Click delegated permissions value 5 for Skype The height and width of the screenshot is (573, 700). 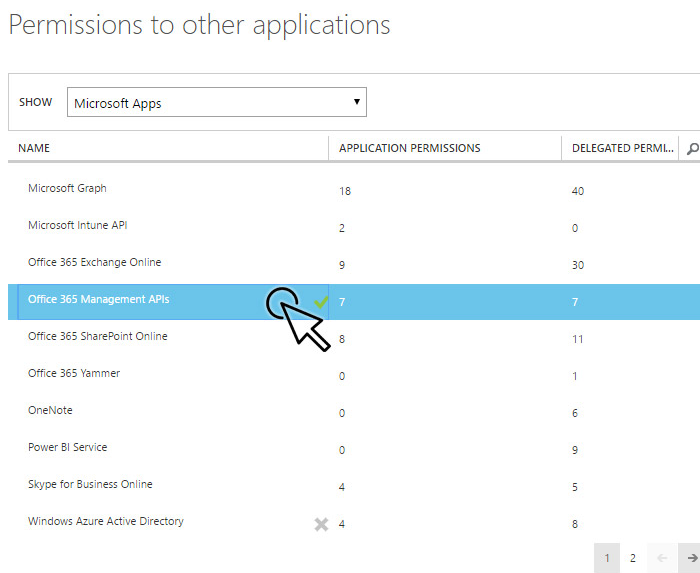click(x=575, y=488)
